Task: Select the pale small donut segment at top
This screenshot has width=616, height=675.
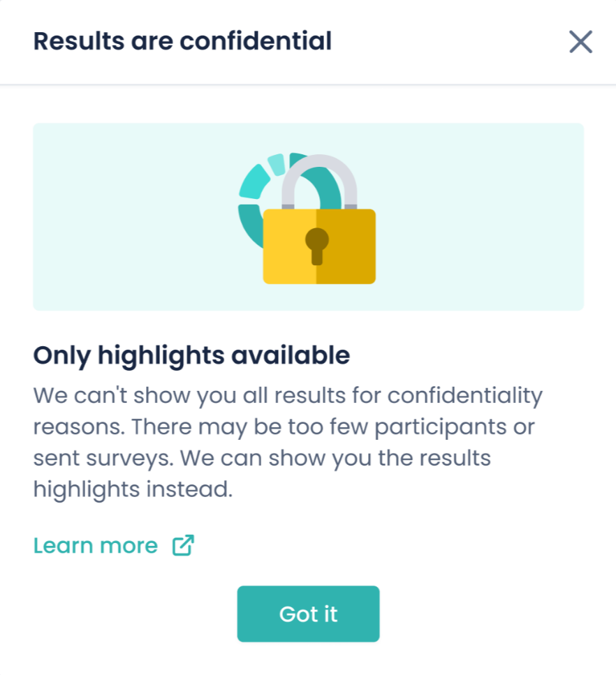Action: click(x=276, y=165)
